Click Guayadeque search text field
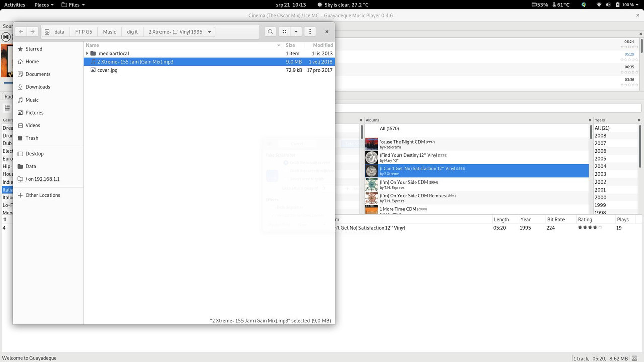 point(488,108)
